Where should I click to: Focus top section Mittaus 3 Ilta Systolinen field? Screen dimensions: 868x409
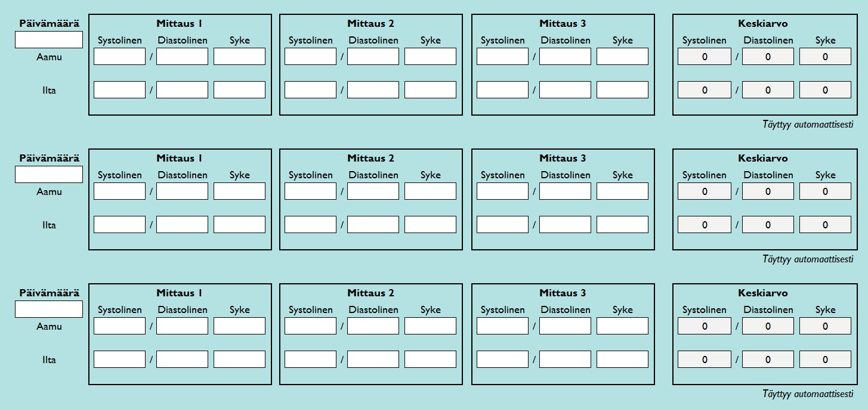click(502, 90)
